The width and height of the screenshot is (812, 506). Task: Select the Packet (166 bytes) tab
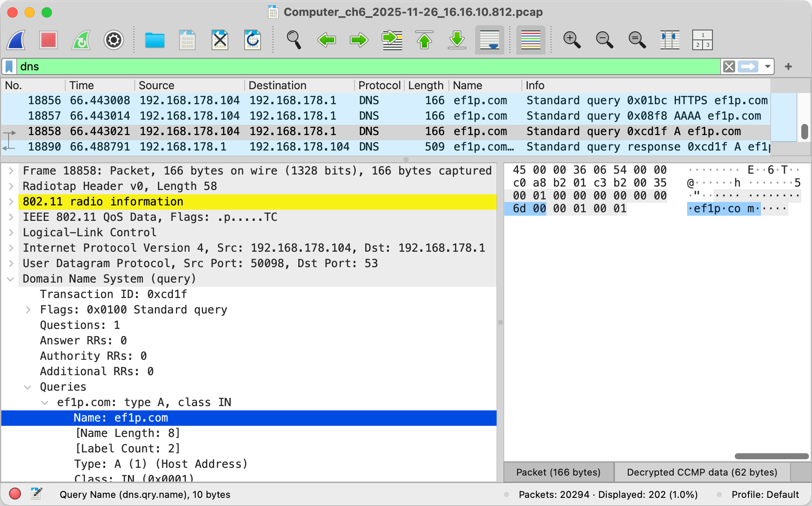coord(558,472)
